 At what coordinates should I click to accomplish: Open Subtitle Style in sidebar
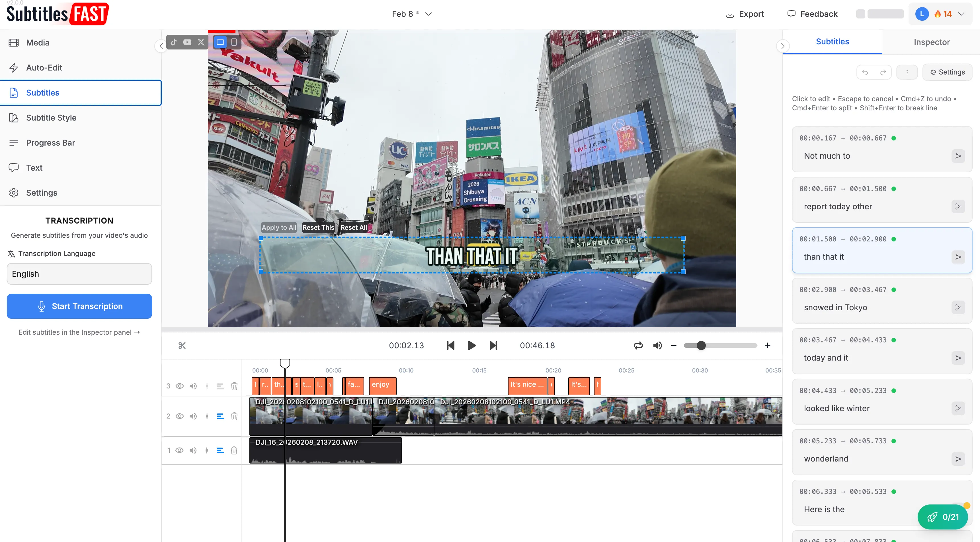[51, 118]
